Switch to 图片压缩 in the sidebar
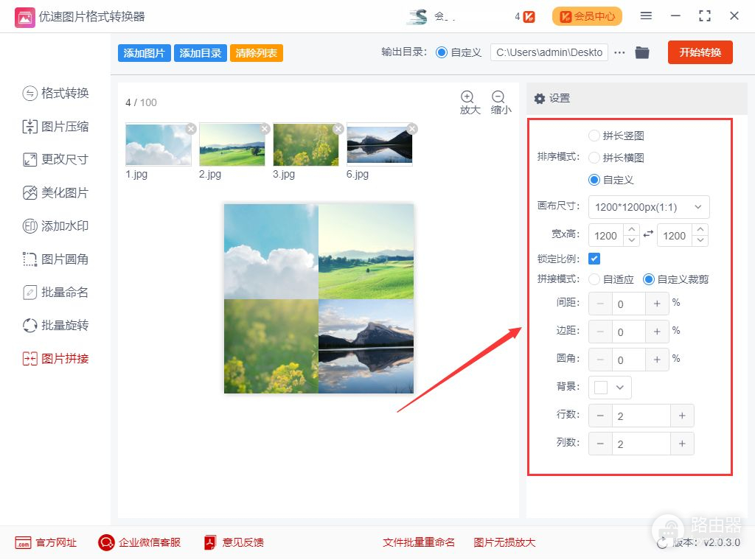The image size is (755, 560). (x=55, y=127)
